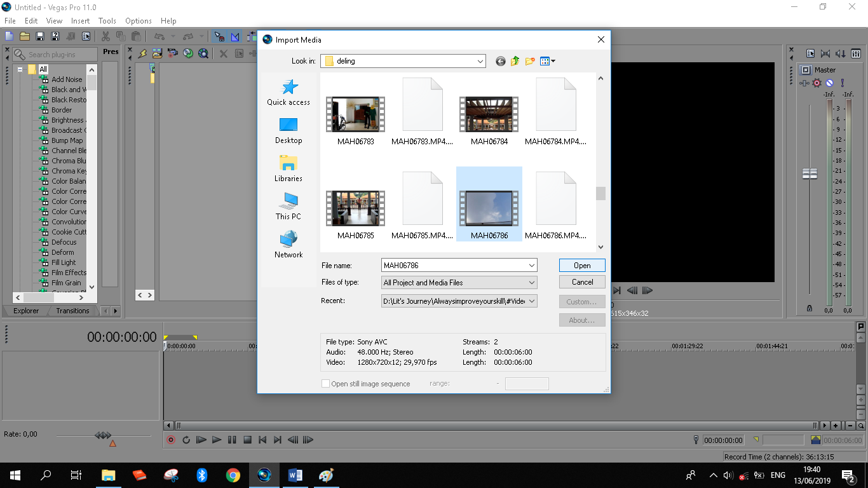868x488 pixels.
Task: Cancel the Import Media dialog
Action: 582,282
